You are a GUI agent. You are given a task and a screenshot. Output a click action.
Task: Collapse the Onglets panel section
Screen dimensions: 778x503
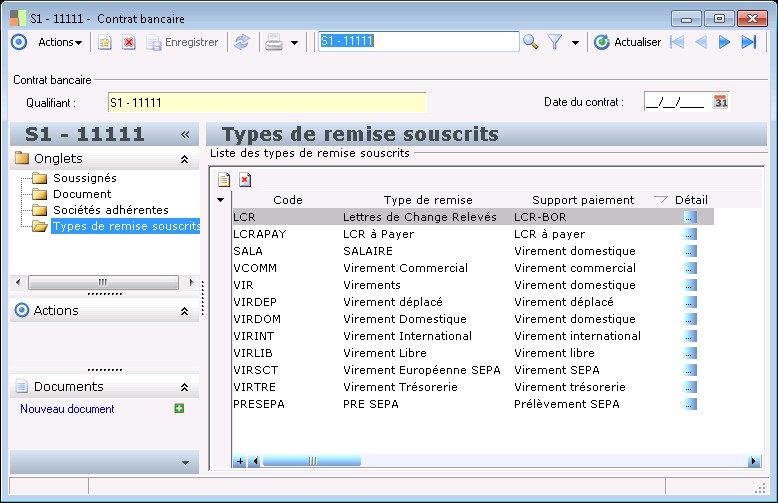point(184,159)
